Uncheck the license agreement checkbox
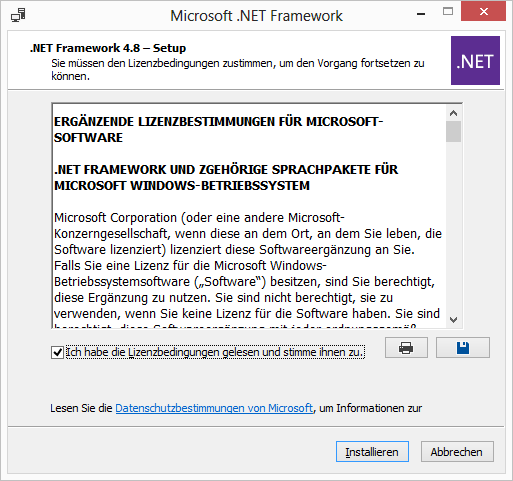Viewport: 513px width, 481px height. tap(57, 352)
